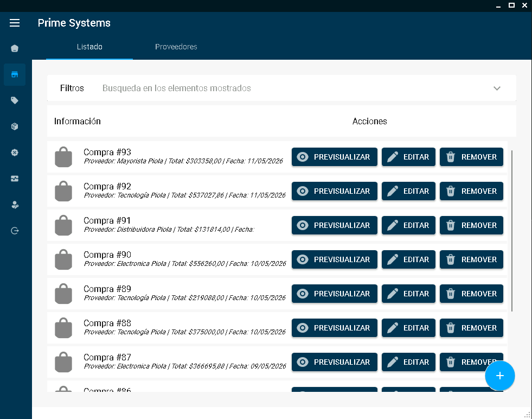This screenshot has width=532, height=419.
Task: Edit Compra #87
Action: pyautogui.click(x=408, y=363)
